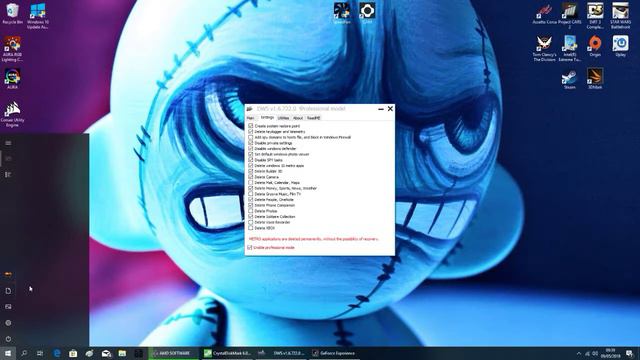Toggle 'Delete Solitaire Collection' checkbox
Image resolution: width=640 pixels, height=360 pixels.
point(251,217)
